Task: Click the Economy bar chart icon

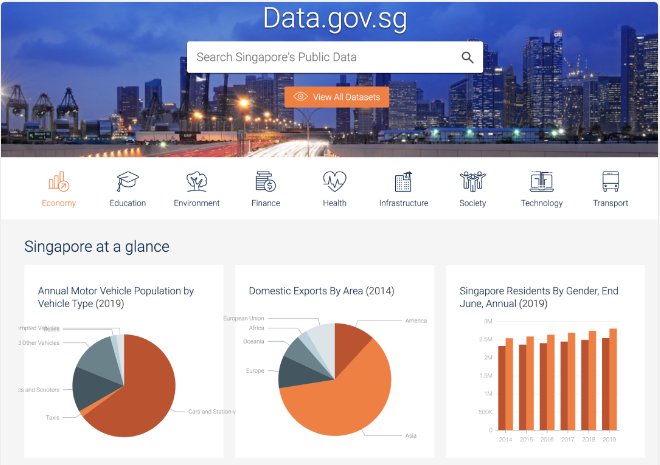Action: pyautogui.click(x=59, y=181)
